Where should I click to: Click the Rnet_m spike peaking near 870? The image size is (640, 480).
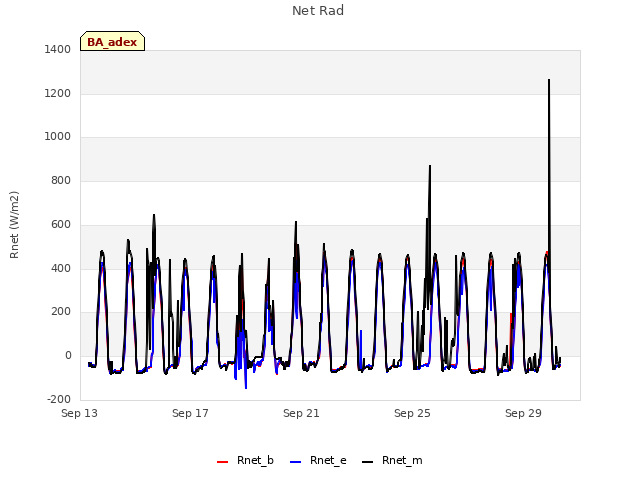(430, 167)
